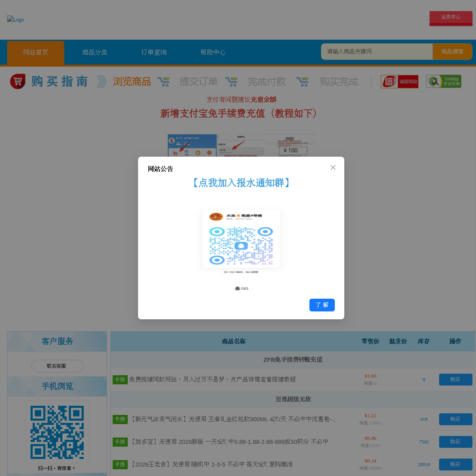
Task: Click the cart icon after 提交订单
Action: [231, 82]
